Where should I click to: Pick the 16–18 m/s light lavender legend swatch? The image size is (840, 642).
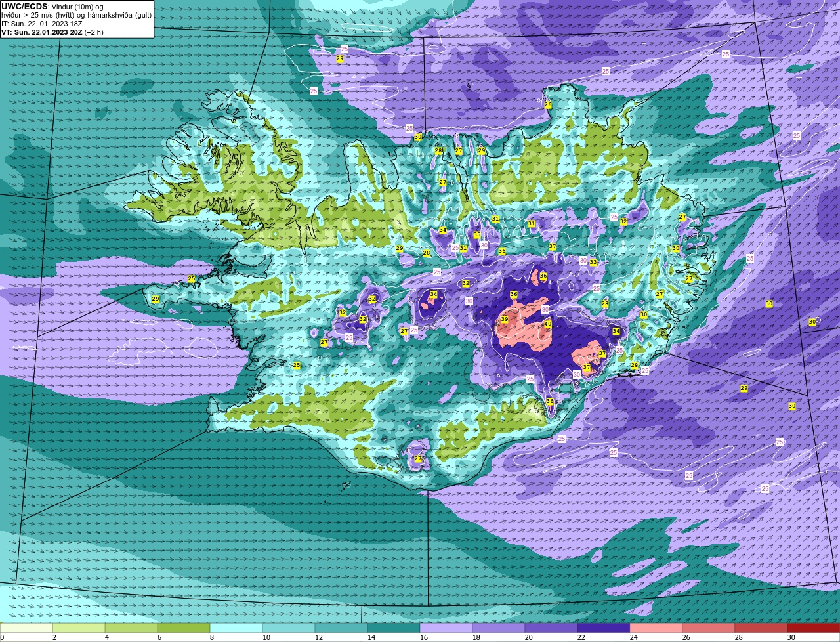coord(446,628)
